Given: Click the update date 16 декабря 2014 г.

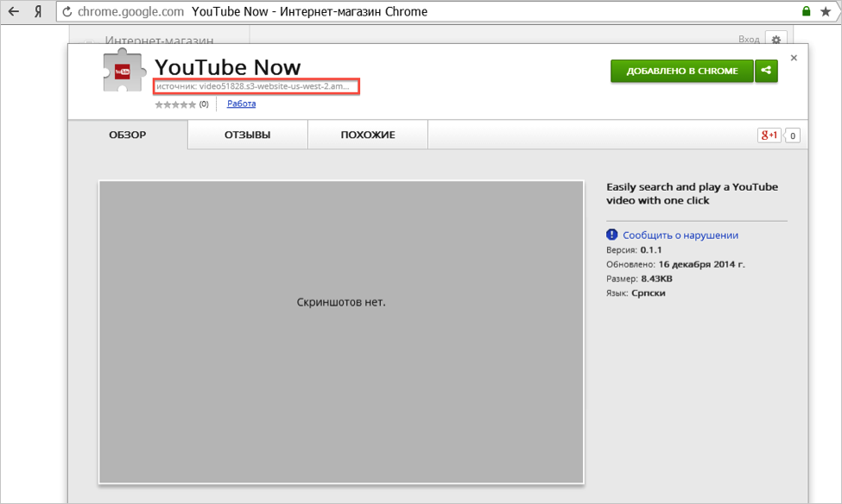Looking at the screenshot, I should (702, 265).
